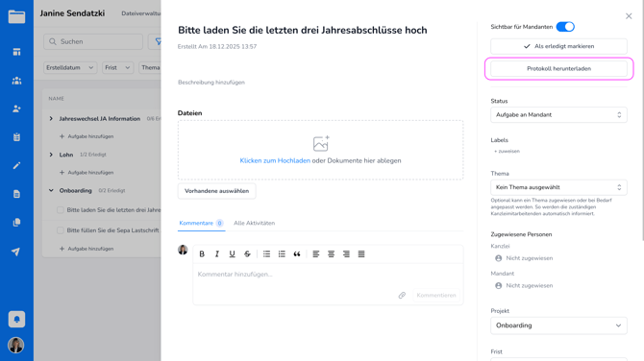
Task: Open the pencil edit sidebar icon
Action: tap(16, 165)
